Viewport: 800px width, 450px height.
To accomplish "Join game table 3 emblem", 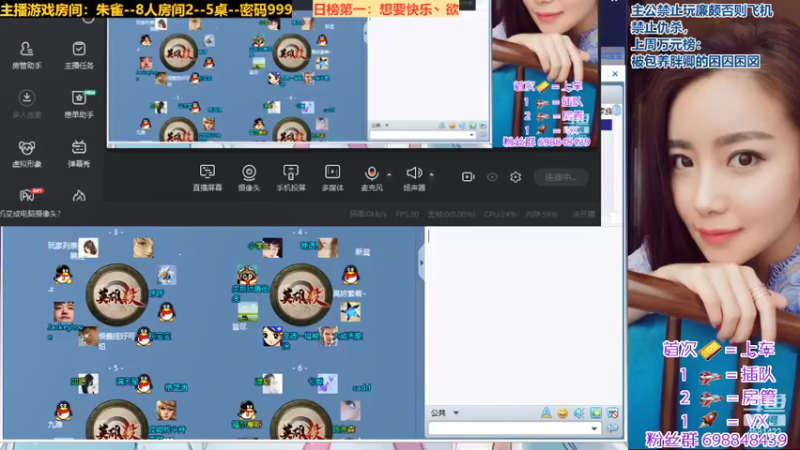I will point(117,295).
